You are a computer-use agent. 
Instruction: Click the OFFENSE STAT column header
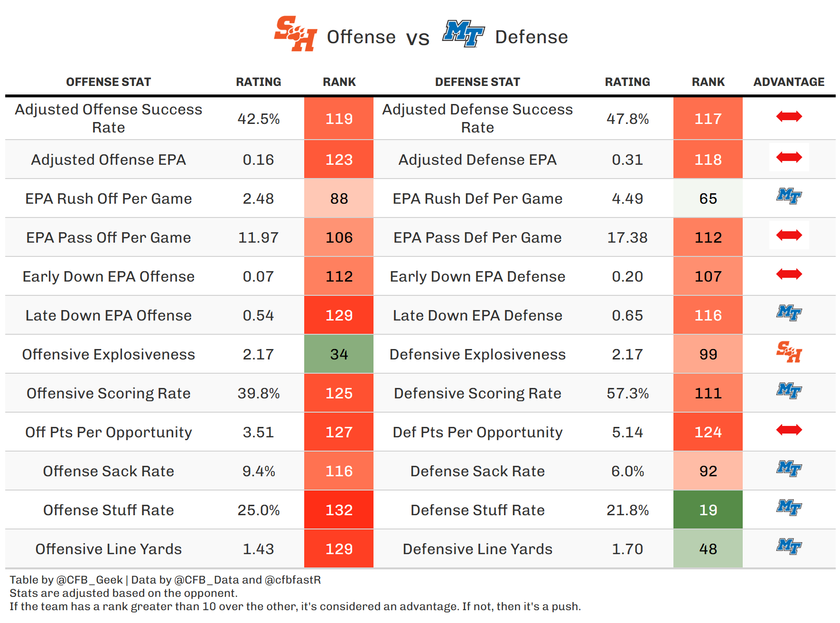[108, 82]
